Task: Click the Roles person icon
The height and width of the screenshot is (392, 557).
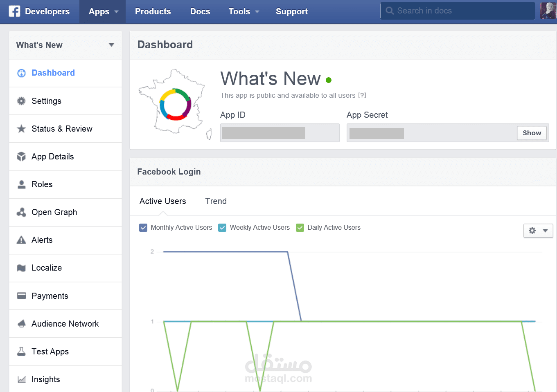Action: coord(21,184)
